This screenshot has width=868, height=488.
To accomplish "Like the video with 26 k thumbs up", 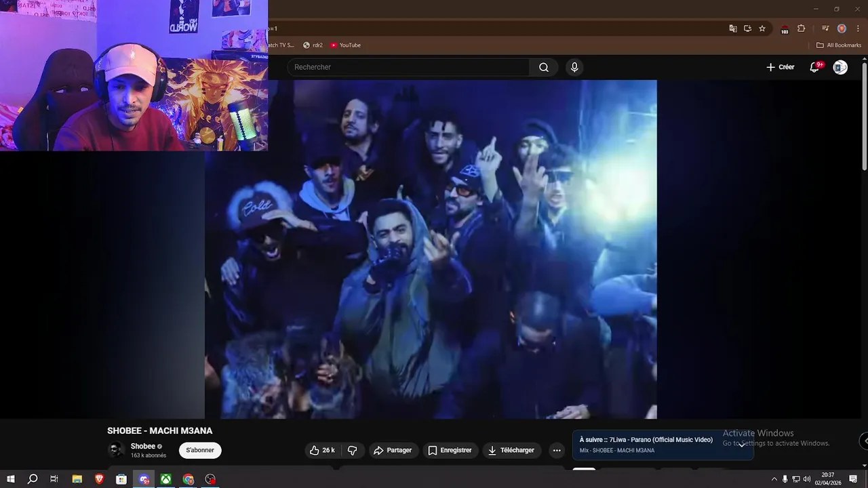I will tap(322, 450).
